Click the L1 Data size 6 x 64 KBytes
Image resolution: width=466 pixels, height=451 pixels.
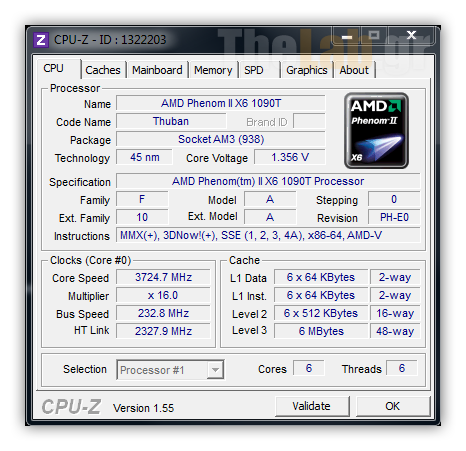point(321,277)
